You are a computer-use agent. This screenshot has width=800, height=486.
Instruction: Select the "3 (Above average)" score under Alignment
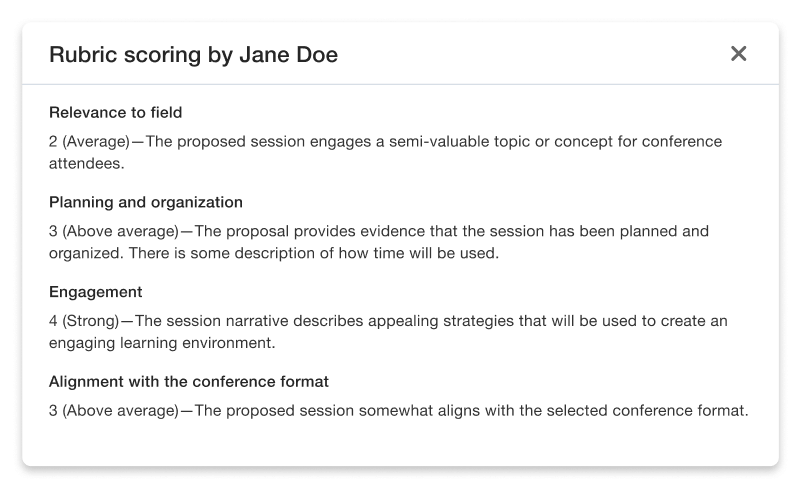pos(114,411)
